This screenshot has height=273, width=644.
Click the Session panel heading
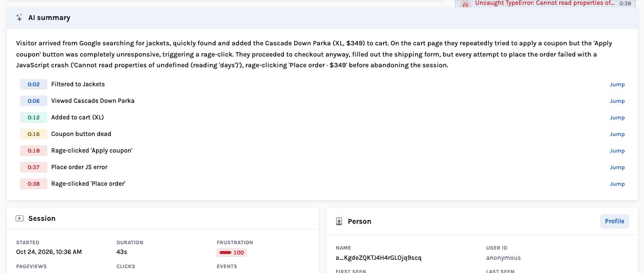coord(42,218)
